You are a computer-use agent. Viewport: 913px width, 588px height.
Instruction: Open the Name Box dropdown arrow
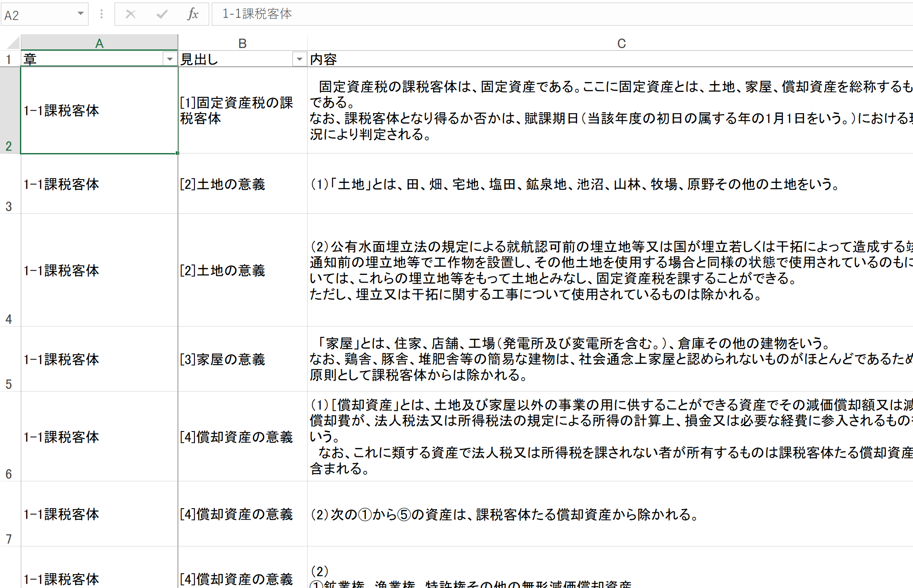pos(81,13)
